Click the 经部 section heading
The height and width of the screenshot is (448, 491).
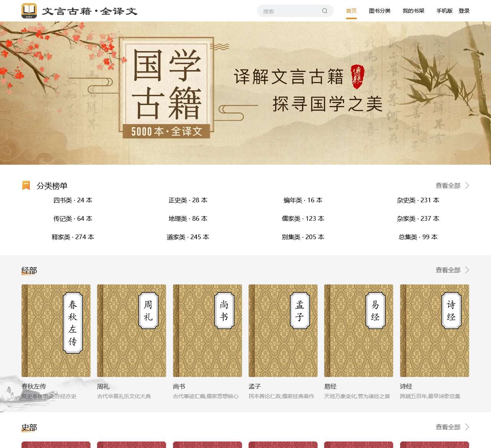[29, 270]
